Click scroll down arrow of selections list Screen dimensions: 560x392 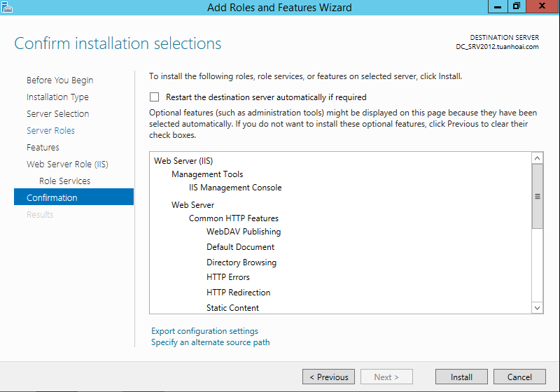[x=537, y=308]
